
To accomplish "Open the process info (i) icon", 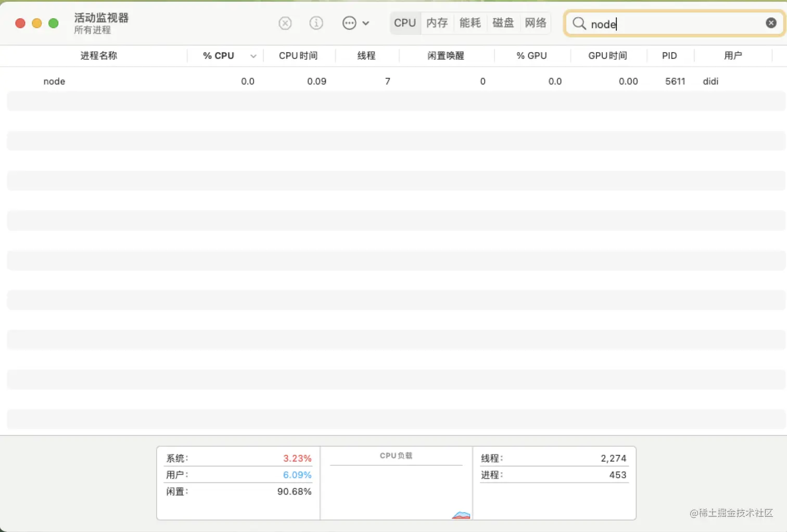I will [x=316, y=23].
